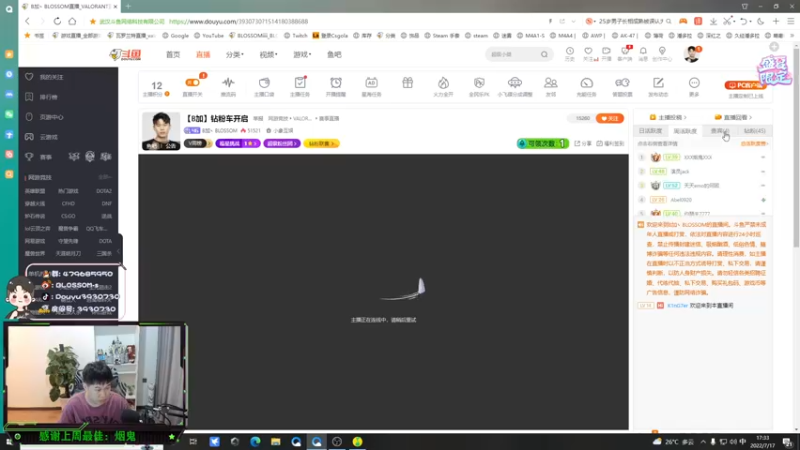800x450 pixels.
Task: Click the share (分享) link
Action: pos(583,144)
